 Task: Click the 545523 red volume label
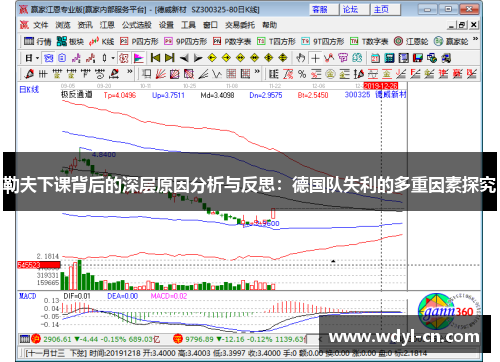point(39,265)
